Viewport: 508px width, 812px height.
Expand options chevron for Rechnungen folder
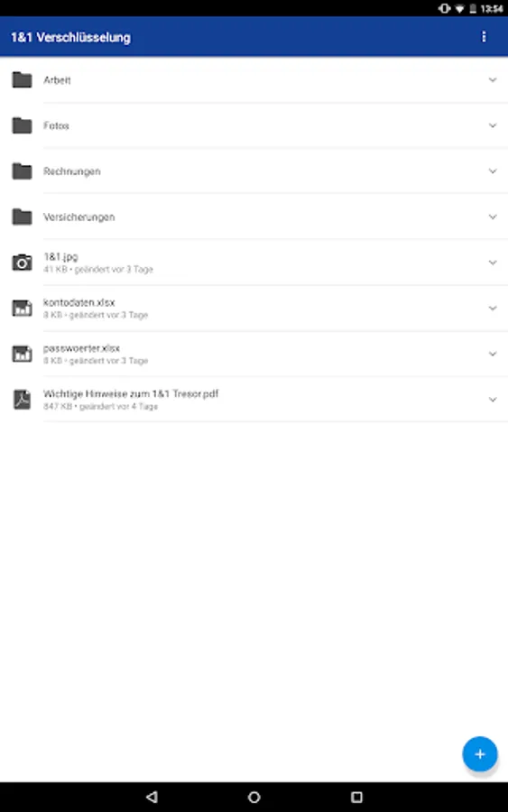point(493,171)
